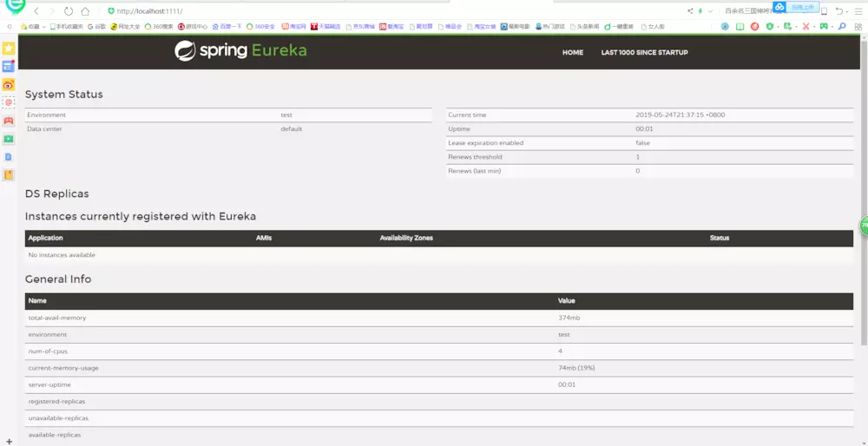Open the 游戏中心 bookmark

tap(193, 26)
